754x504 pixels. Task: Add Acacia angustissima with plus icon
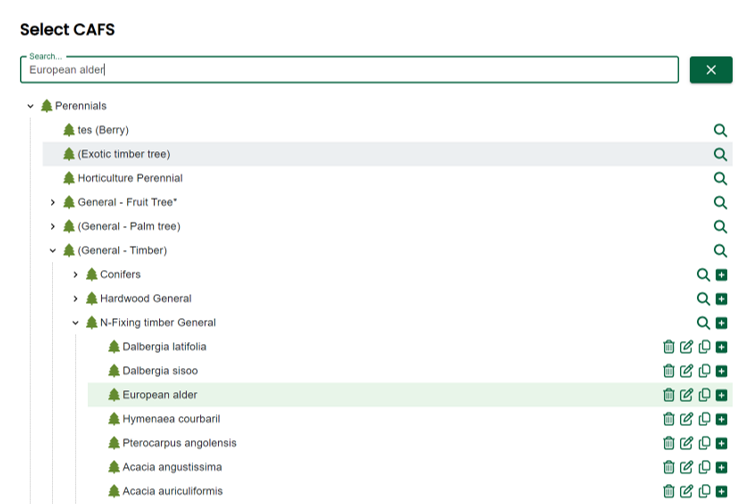721,467
